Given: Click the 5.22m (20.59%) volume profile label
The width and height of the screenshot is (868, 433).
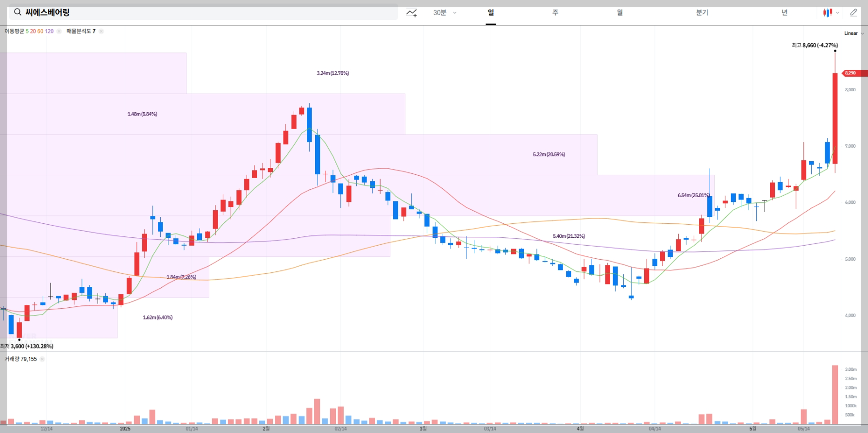Looking at the screenshot, I should click(549, 154).
